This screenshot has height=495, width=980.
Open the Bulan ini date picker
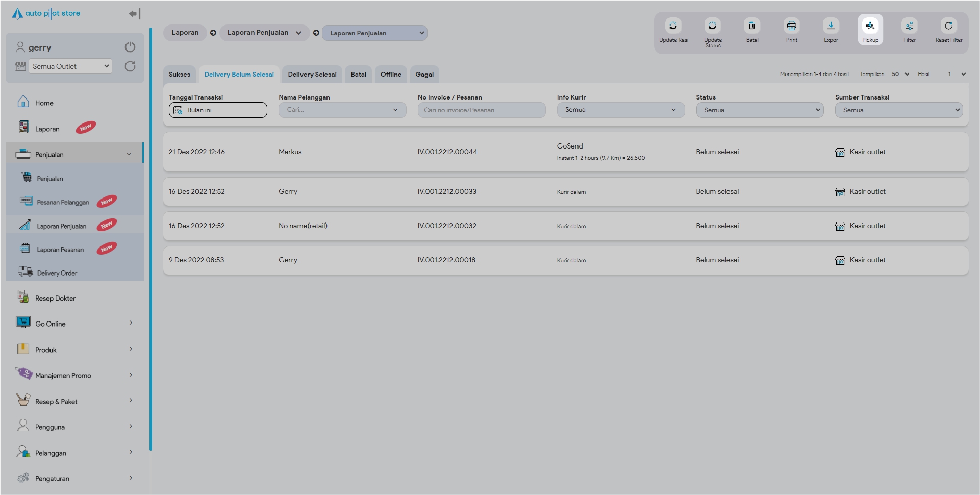pyautogui.click(x=218, y=110)
